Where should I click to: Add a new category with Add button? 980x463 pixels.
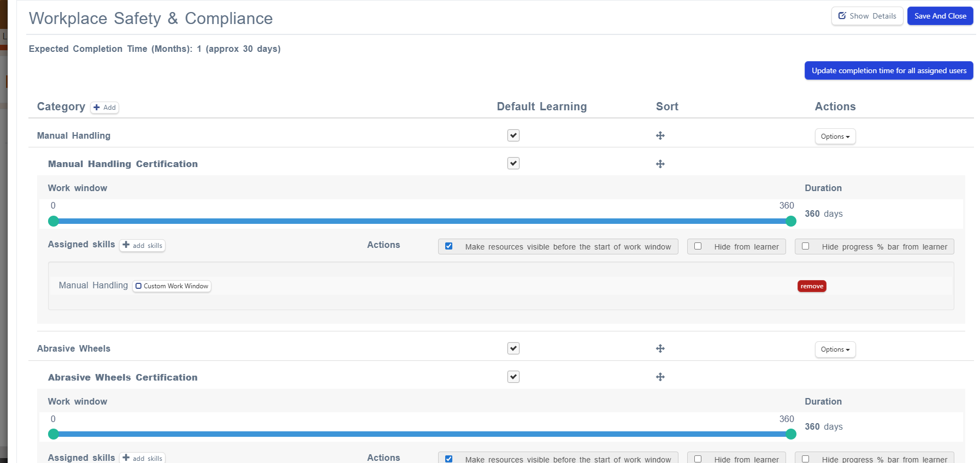tap(105, 108)
